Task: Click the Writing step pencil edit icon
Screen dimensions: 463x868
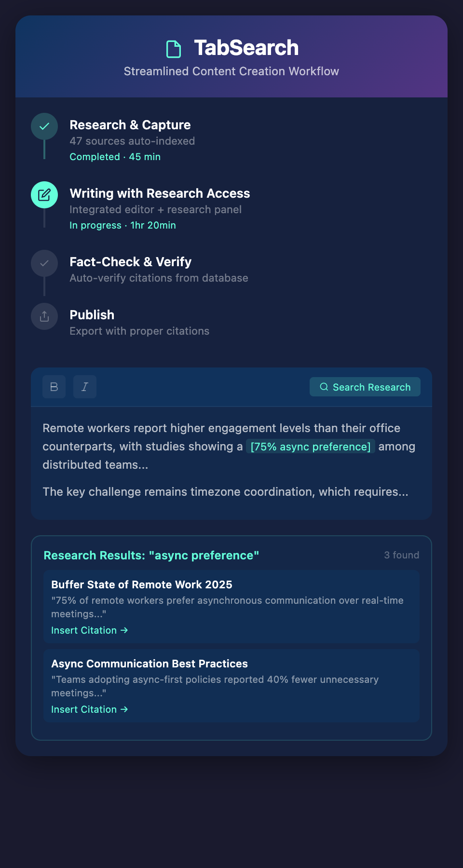Action: [x=44, y=195]
